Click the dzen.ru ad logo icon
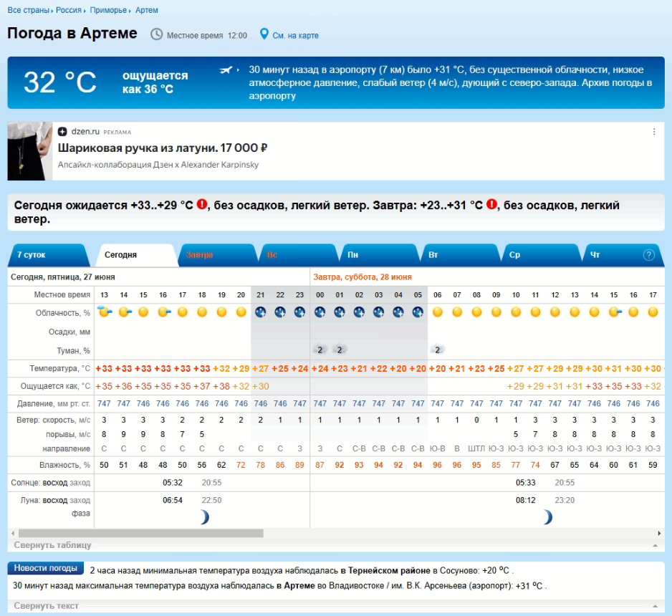 (62, 132)
